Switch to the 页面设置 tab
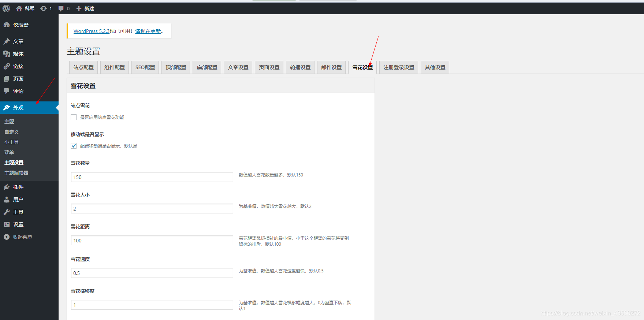Screen dimensions: 644x320 pyautogui.click(x=269, y=67)
